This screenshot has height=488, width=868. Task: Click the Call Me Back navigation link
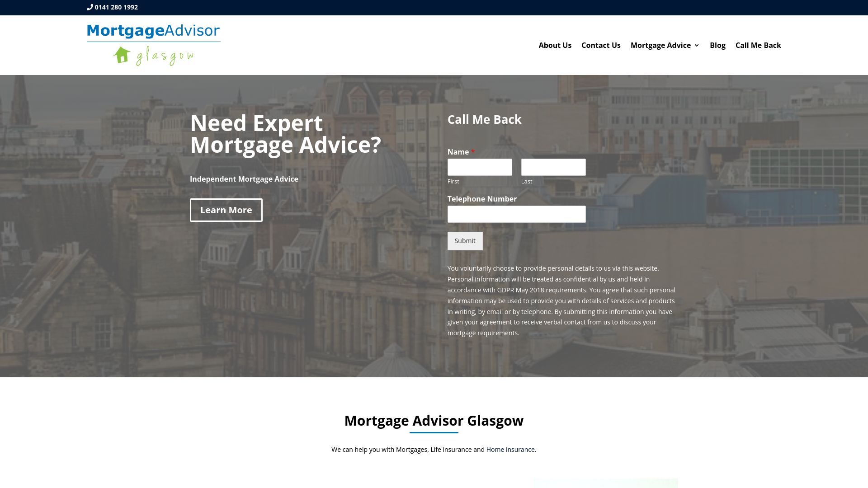pos(758,45)
